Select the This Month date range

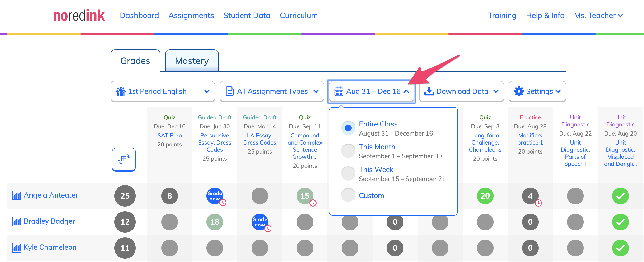point(348,151)
